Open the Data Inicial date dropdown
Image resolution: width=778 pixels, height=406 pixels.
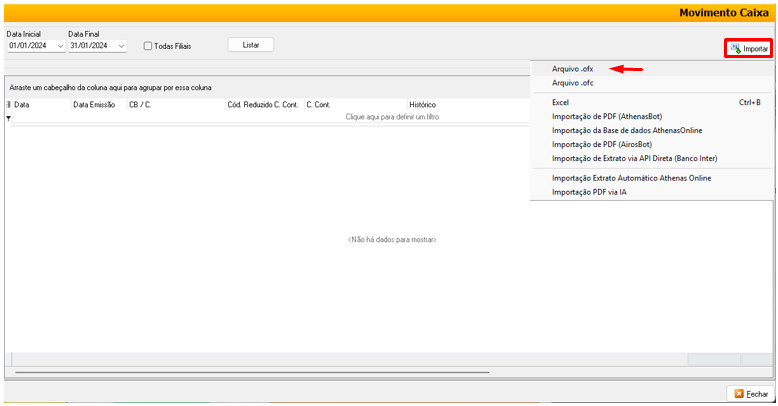pos(60,46)
